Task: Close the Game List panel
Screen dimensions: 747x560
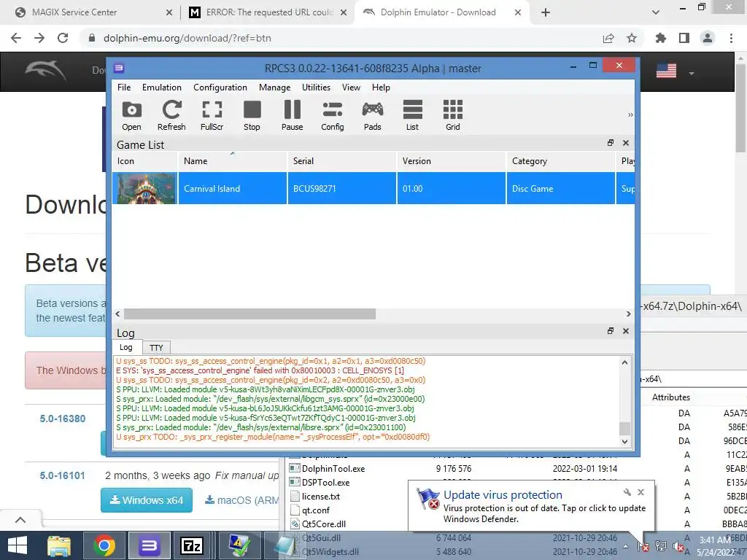Action: 625,143
